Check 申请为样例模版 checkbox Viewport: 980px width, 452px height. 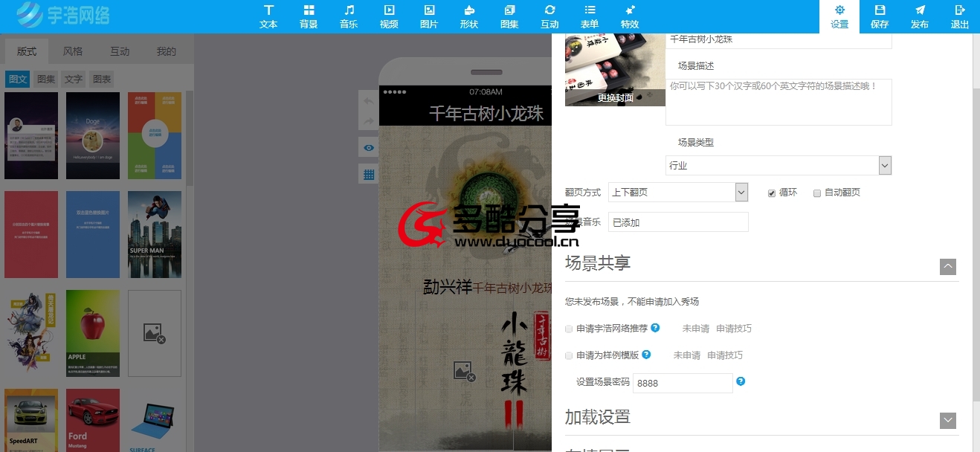point(569,355)
